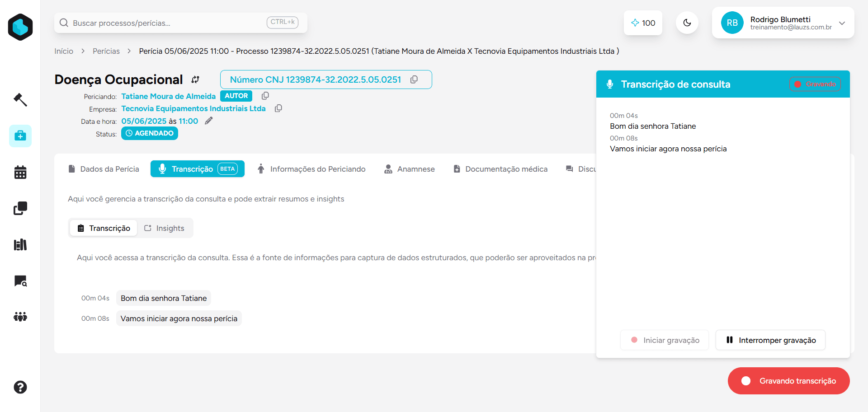Toggle the Gravando transcrição floating button

coord(788,381)
